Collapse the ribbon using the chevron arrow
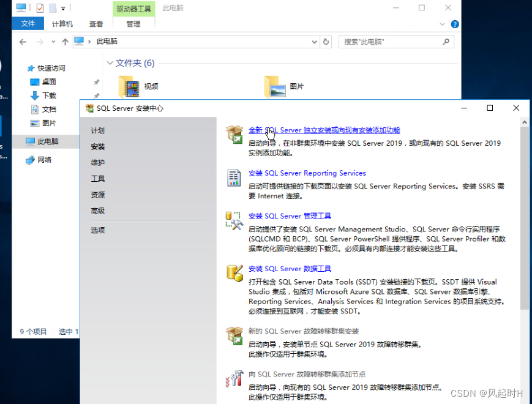The width and height of the screenshot is (532, 404). click(441, 24)
